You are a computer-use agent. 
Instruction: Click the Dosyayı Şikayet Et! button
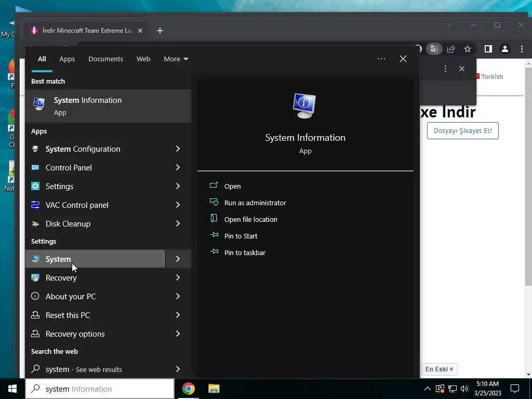tap(463, 131)
